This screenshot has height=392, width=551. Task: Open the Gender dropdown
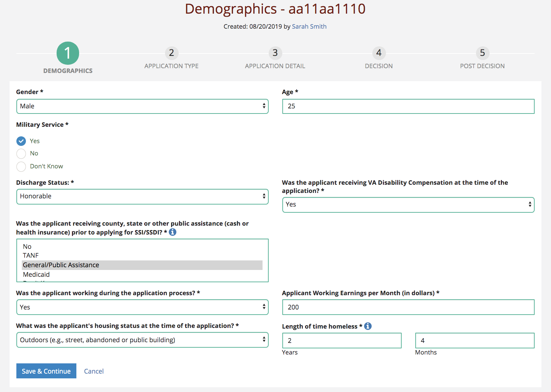(142, 106)
